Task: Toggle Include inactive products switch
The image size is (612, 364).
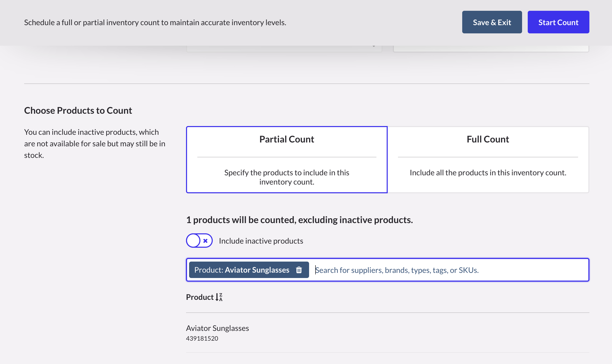Action: pos(199,241)
